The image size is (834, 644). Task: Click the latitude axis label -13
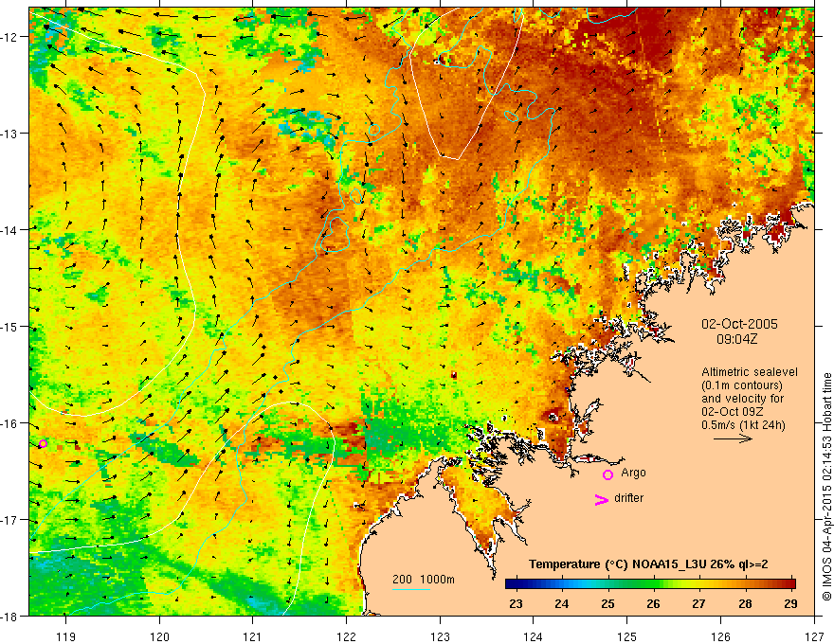click(x=10, y=134)
